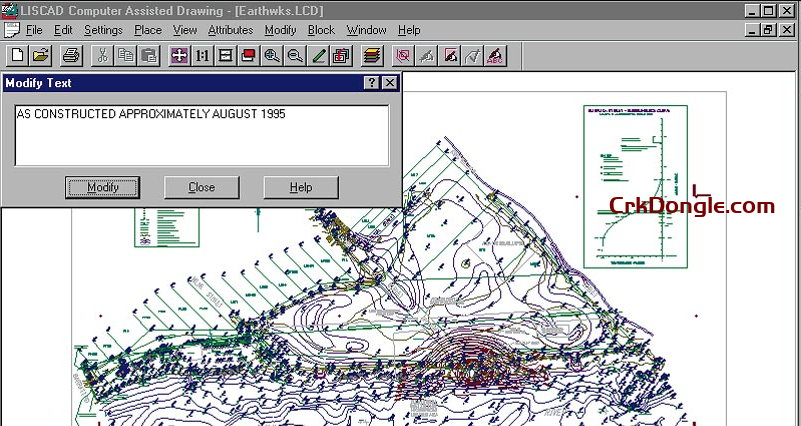Click the Help button in the dialog
This screenshot has width=801, height=426.
(x=301, y=187)
